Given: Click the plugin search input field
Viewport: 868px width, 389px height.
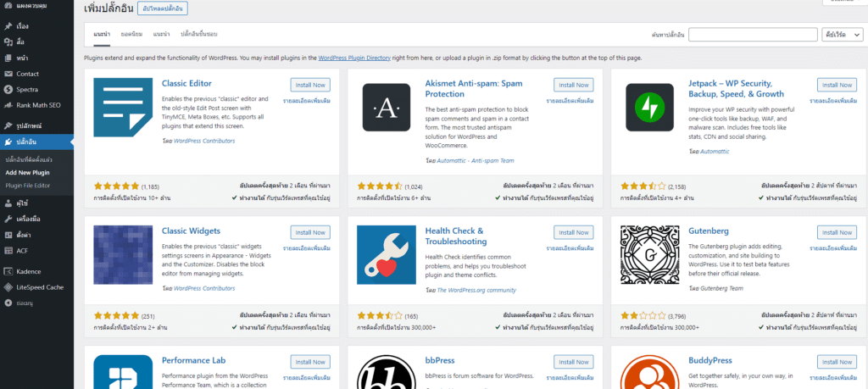Looking at the screenshot, I should click(753, 34).
